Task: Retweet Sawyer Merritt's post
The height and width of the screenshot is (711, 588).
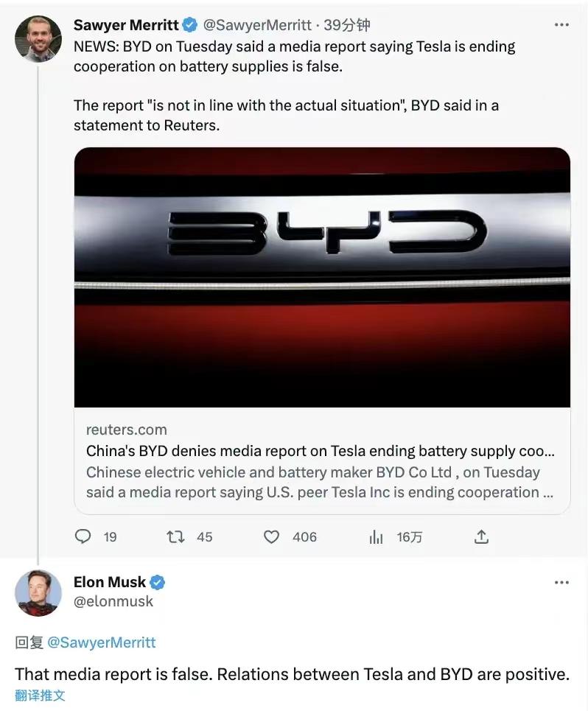Action: click(176, 537)
